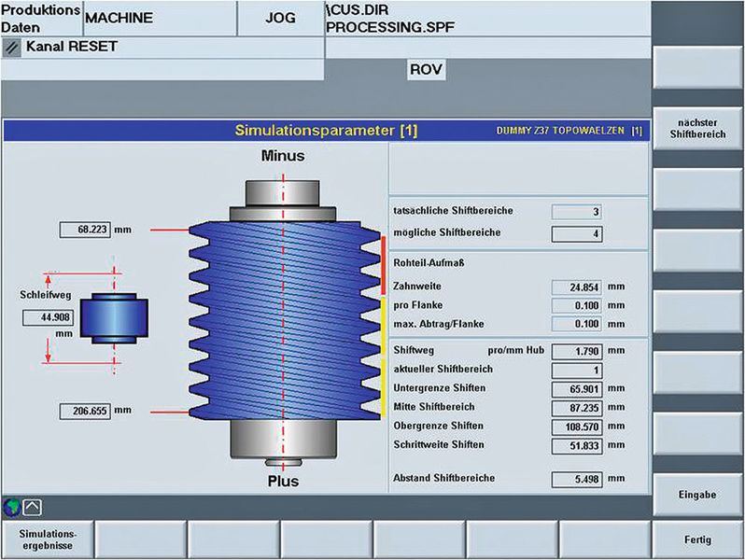This screenshot has height=560, width=745.
Task: Click the second empty bottom softkey
Action: coord(233,539)
